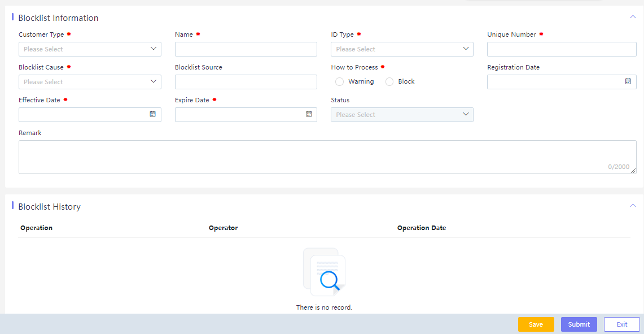Click the Blocklist Information heading
The height and width of the screenshot is (334, 644).
pyautogui.click(x=58, y=18)
